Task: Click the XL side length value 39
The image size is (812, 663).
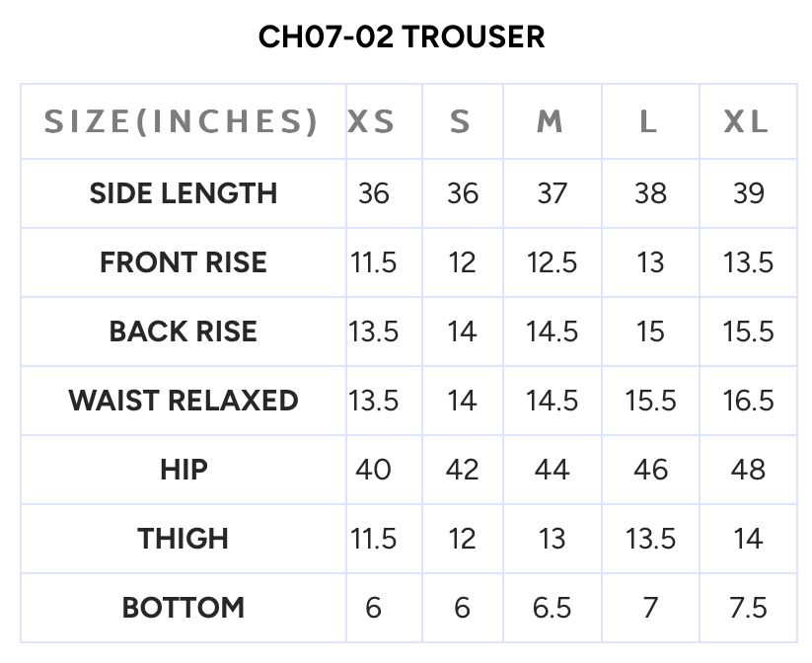Action: 748,193
